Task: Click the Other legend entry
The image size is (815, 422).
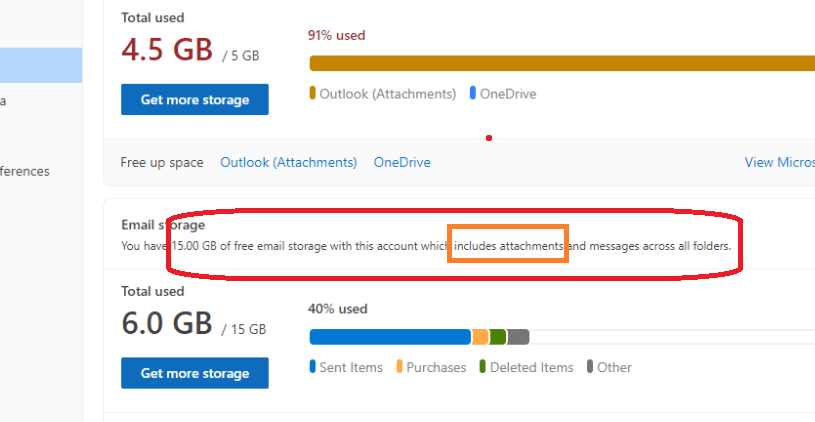Action: click(x=609, y=367)
